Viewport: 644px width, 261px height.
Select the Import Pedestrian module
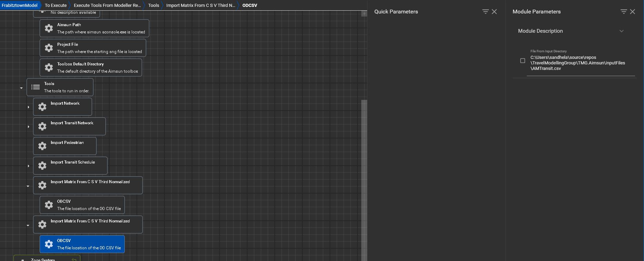coord(65,146)
